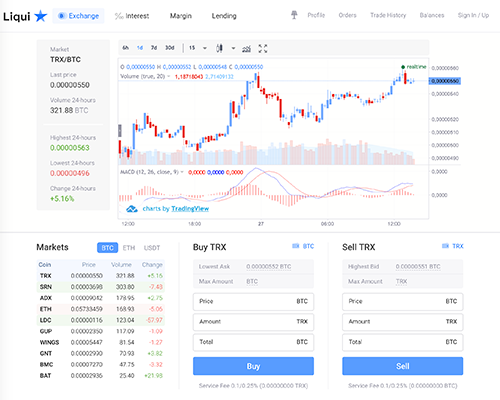Click the BTC balance icon in Buy TRX
Viewport: 500px width, 400px height.
(x=296, y=246)
